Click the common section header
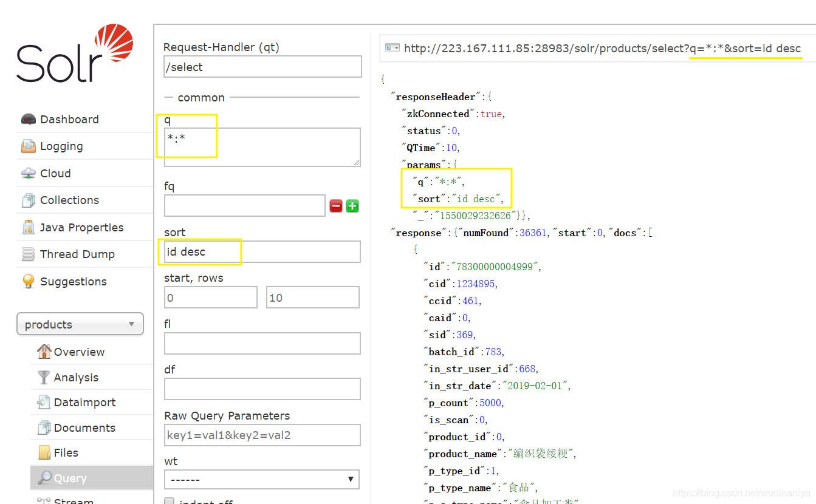The image size is (816, 504). tap(201, 97)
